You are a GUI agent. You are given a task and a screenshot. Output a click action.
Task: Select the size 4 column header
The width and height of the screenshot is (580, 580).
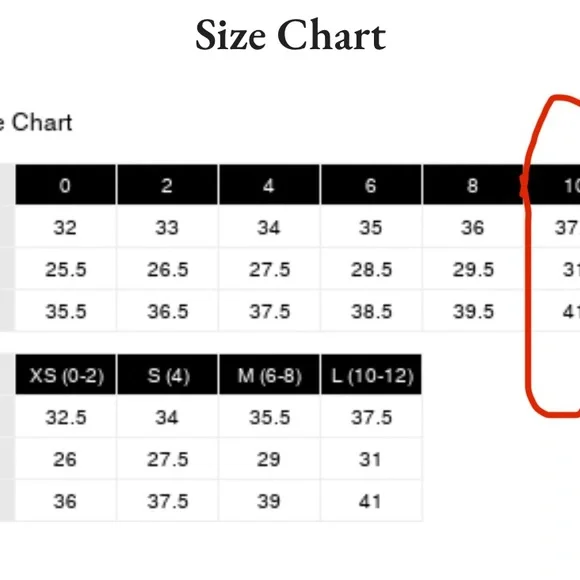[269, 185]
